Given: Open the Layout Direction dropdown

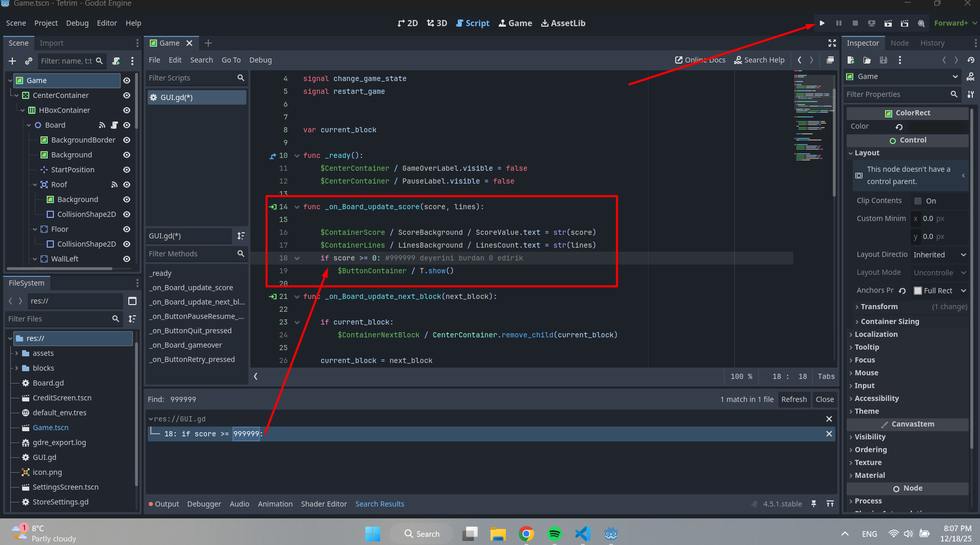Looking at the screenshot, I should click(939, 255).
